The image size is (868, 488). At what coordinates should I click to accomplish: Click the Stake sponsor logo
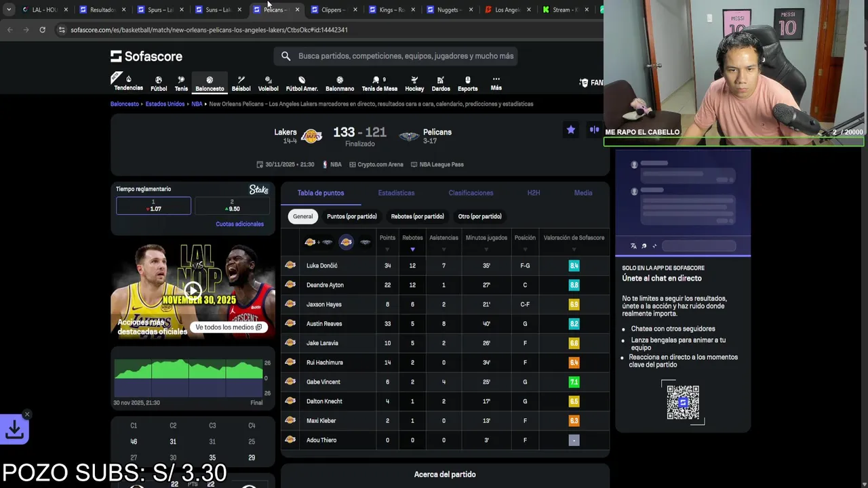click(x=259, y=190)
